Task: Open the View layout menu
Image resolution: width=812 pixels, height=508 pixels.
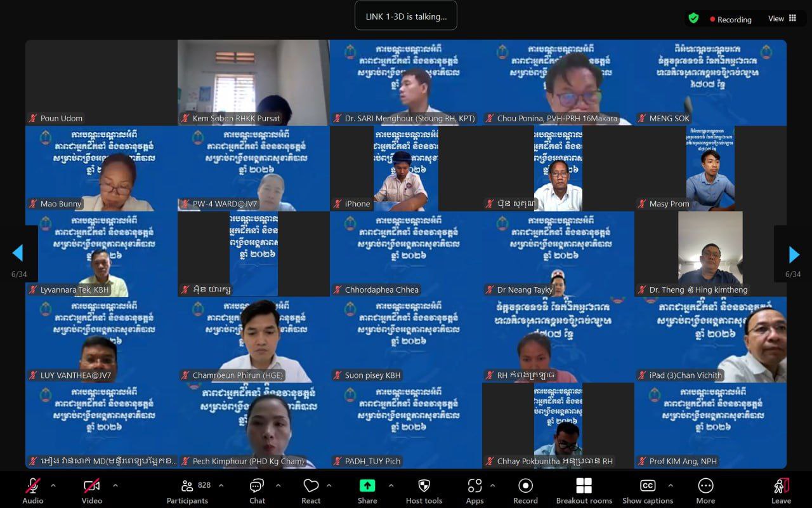Action: pyautogui.click(x=782, y=18)
